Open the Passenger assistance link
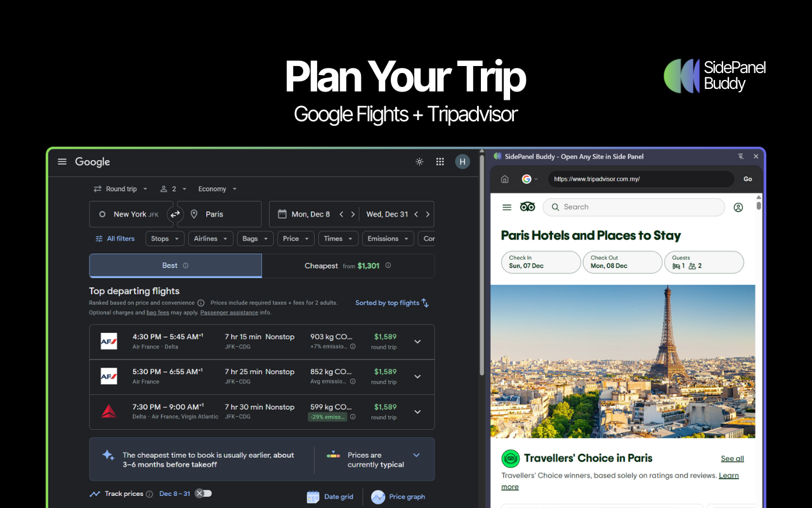 [x=229, y=312]
